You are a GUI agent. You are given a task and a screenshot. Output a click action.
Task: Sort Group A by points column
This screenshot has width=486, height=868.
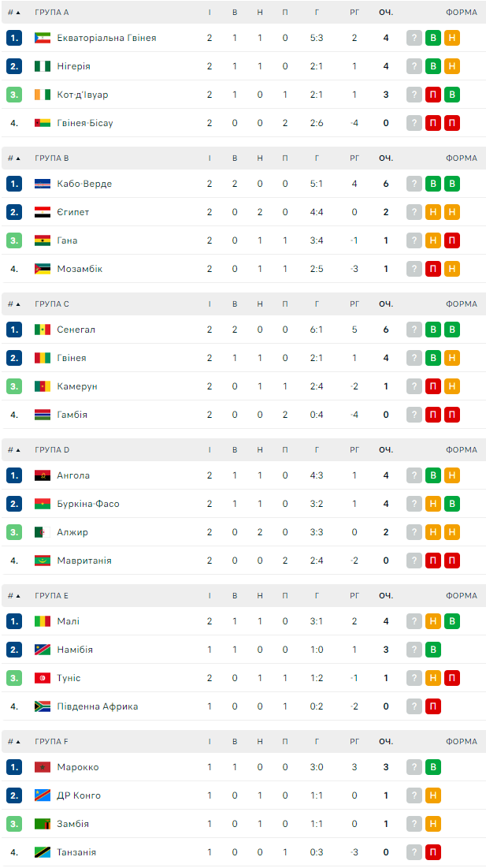point(385,13)
